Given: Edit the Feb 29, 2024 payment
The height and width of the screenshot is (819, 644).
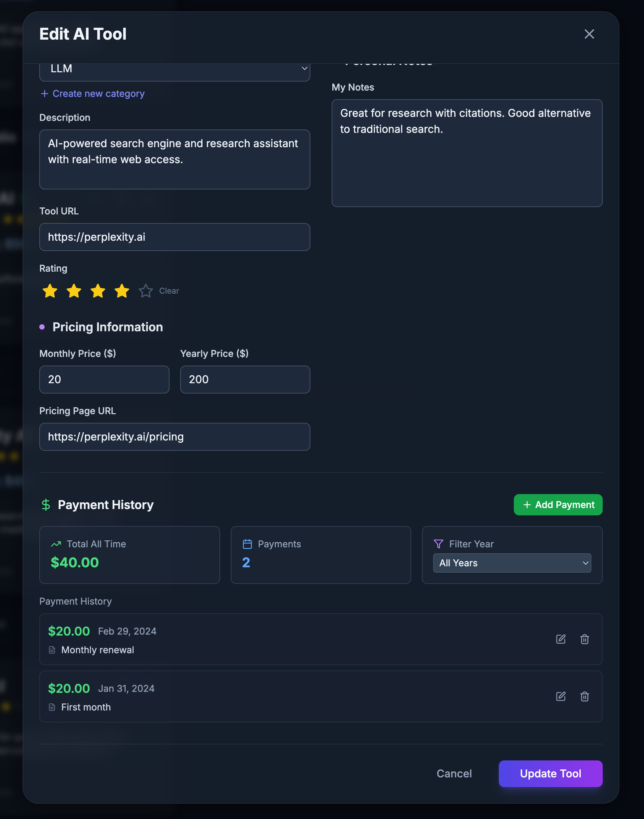Looking at the screenshot, I should (561, 639).
